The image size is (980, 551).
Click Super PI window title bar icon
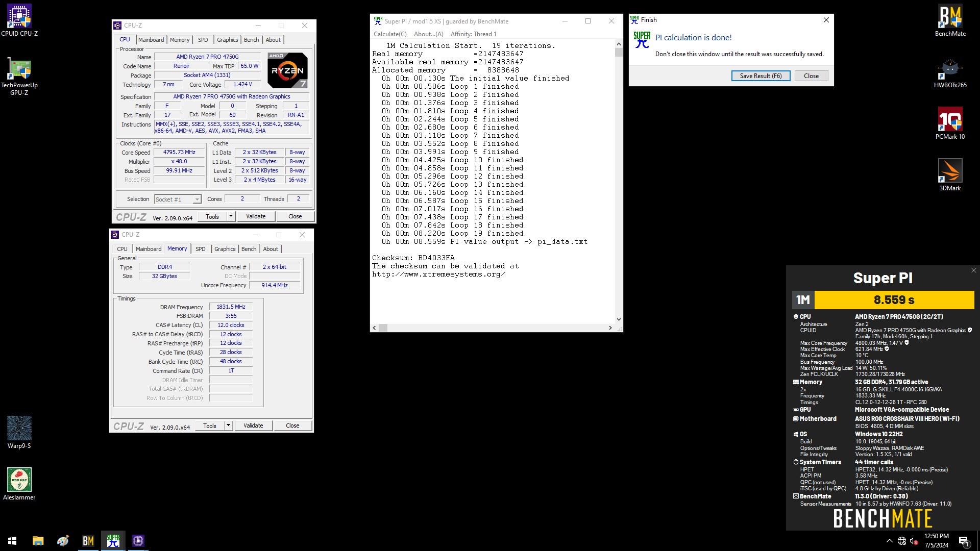(378, 21)
